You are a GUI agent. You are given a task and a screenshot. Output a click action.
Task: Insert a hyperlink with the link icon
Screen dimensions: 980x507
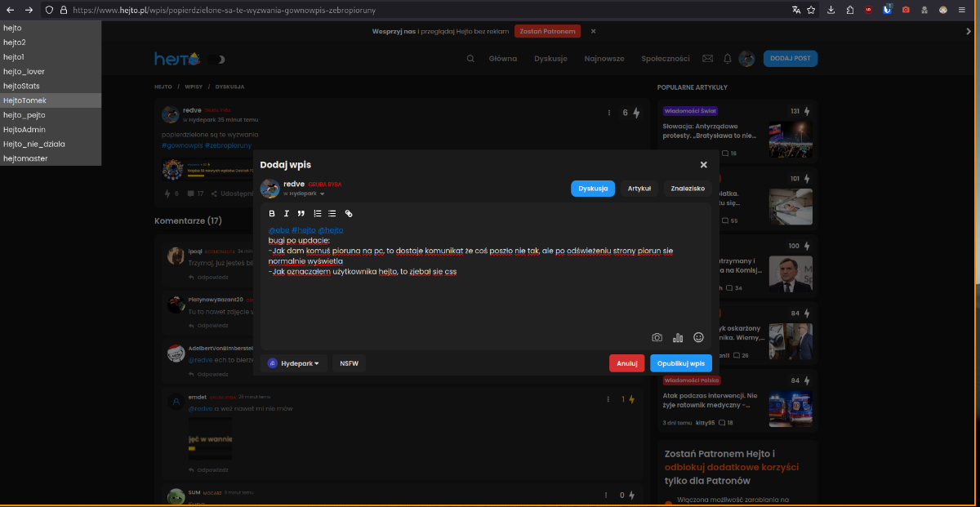[349, 213]
